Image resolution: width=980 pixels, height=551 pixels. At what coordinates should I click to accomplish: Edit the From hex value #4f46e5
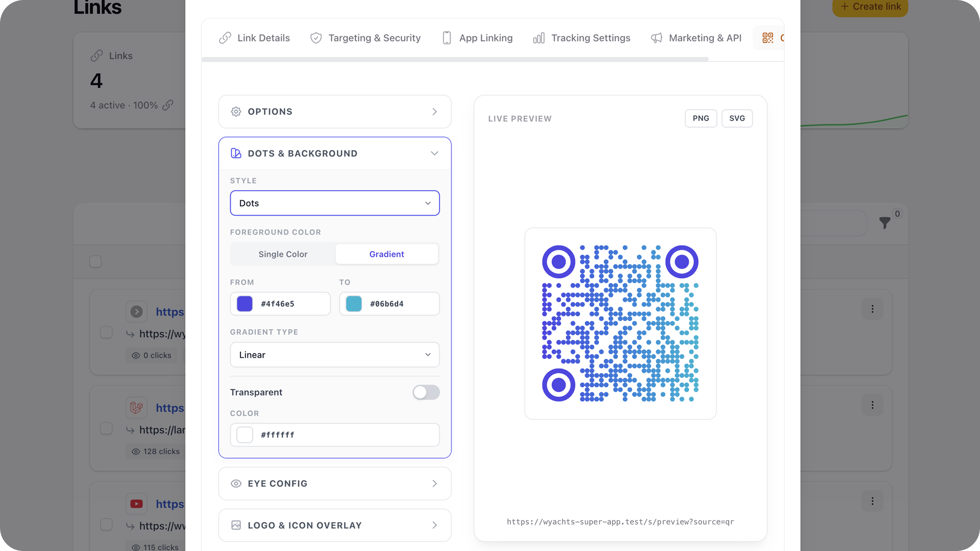pyautogui.click(x=278, y=304)
